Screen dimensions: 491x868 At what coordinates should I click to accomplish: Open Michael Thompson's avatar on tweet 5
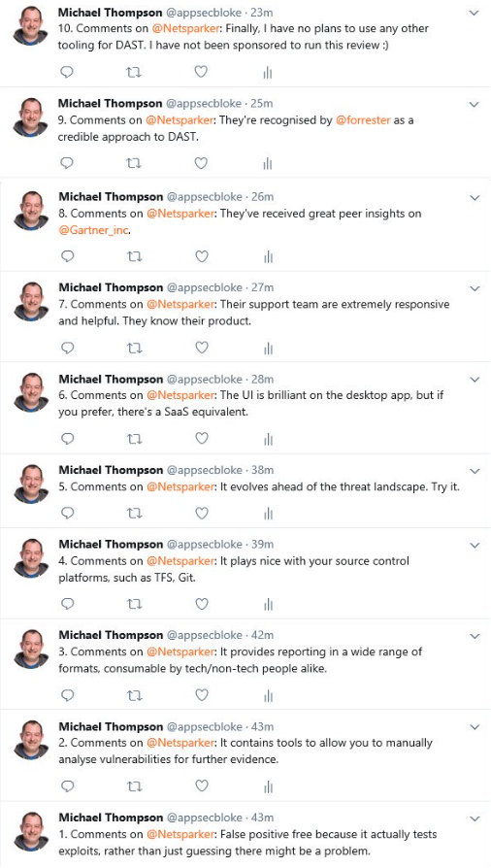31,484
